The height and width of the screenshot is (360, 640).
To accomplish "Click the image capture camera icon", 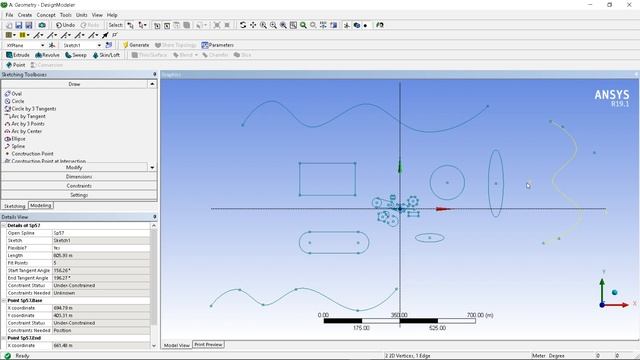I will pos(42,25).
